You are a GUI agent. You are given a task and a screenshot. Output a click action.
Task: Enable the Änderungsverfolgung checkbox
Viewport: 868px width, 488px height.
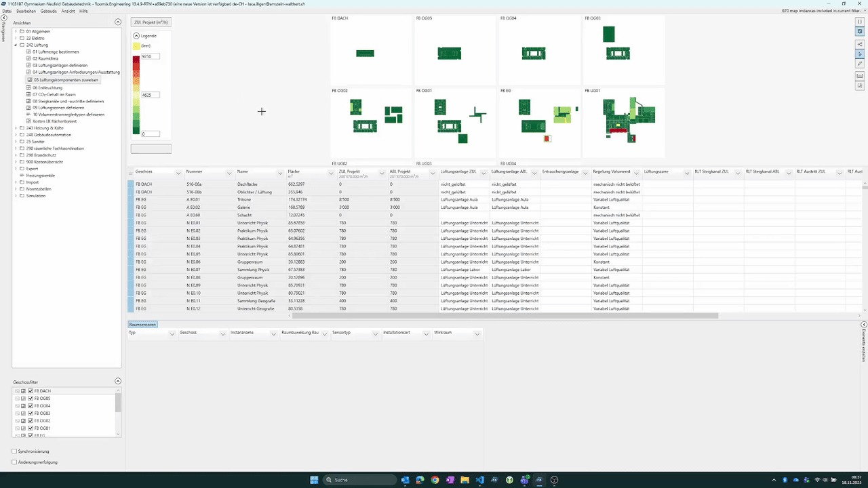(15, 462)
